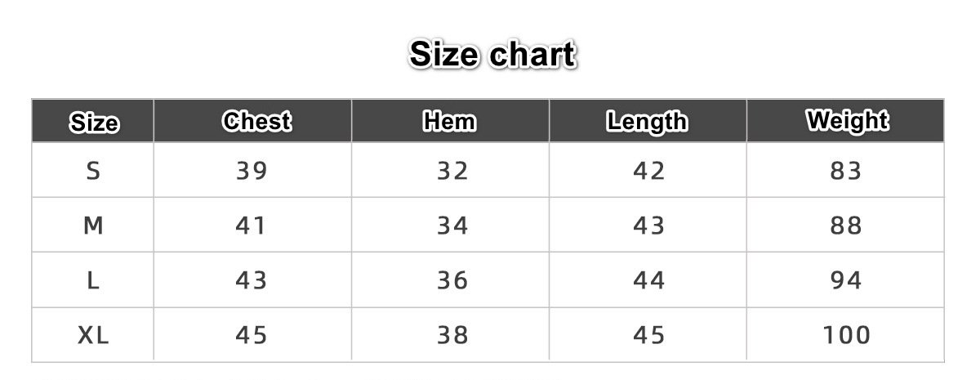Image resolution: width=980 pixels, height=380 pixels.
Task: Select the Chest column header
Action: point(256,122)
